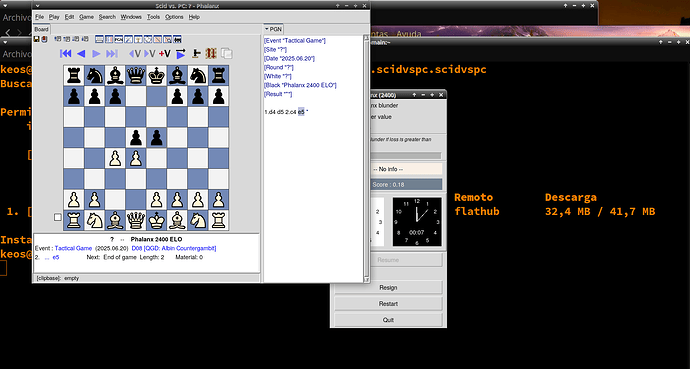This screenshot has width=690, height=369.
Task: Select the white queen on the board
Action: click(x=136, y=220)
